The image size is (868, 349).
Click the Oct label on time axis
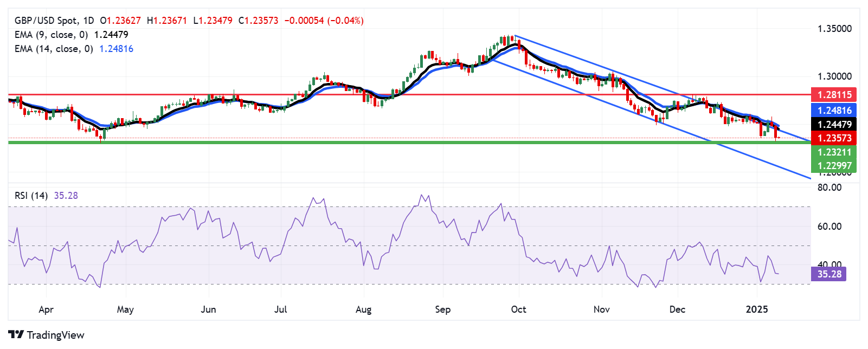click(x=519, y=309)
